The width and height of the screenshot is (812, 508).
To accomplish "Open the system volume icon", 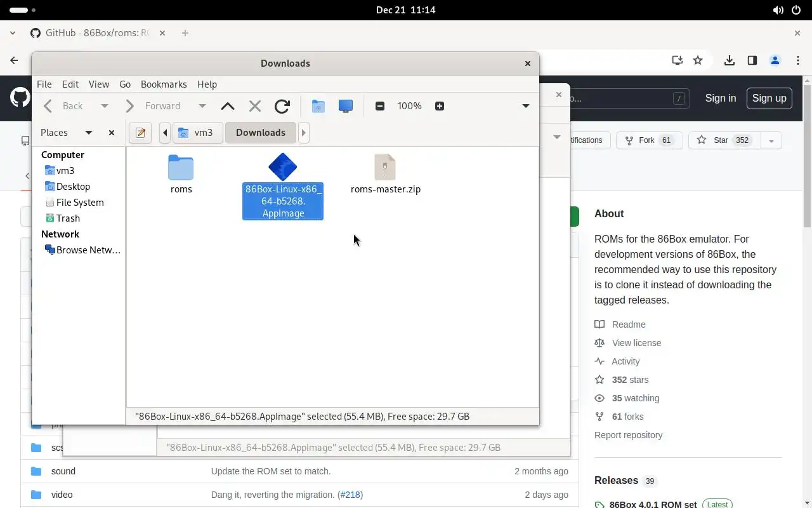I will click(x=778, y=10).
